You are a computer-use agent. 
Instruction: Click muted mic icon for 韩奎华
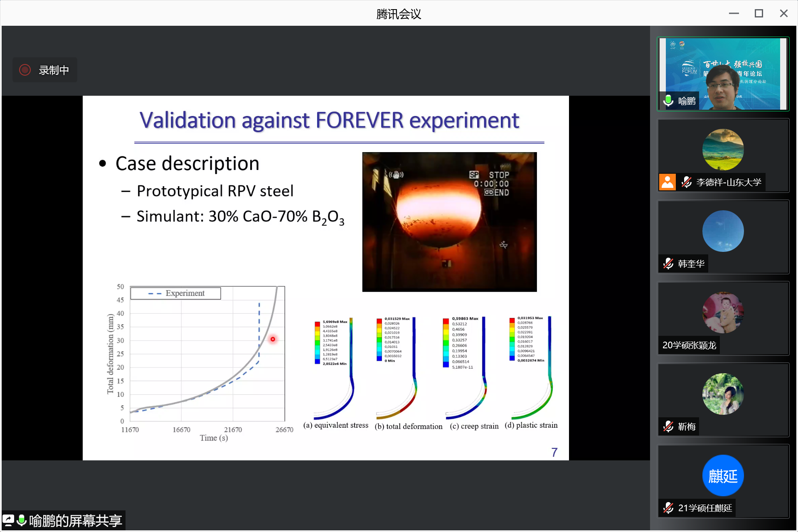coord(668,264)
